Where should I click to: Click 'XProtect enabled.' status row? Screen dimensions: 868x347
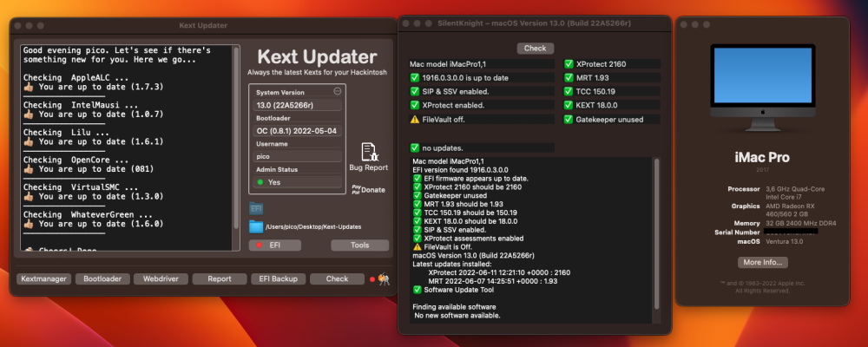click(x=482, y=105)
